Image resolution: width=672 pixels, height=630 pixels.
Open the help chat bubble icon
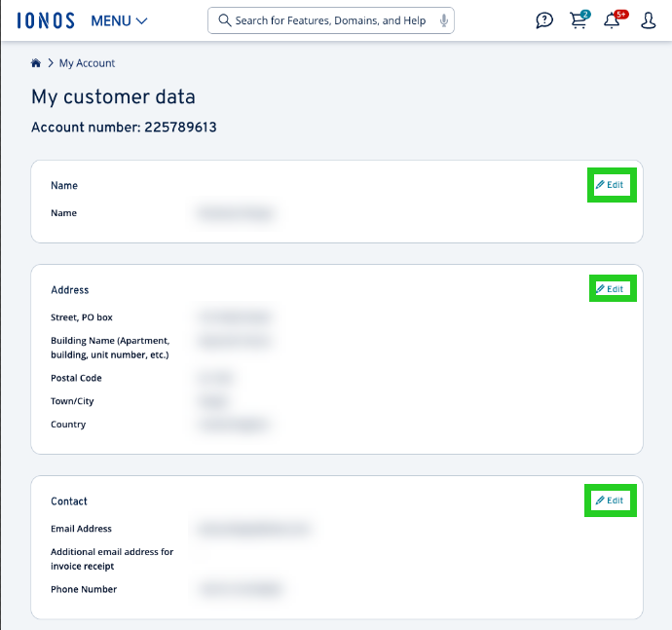[x=544, y=20]
